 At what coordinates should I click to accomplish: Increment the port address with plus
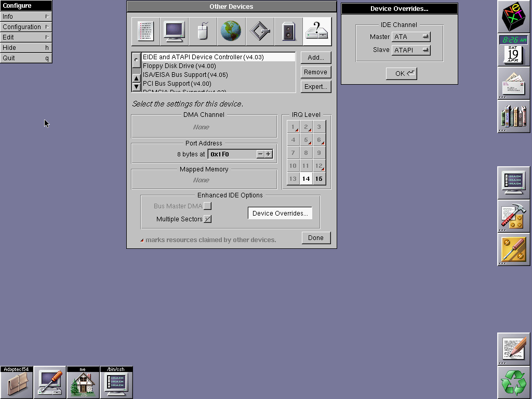click(269, 154)
